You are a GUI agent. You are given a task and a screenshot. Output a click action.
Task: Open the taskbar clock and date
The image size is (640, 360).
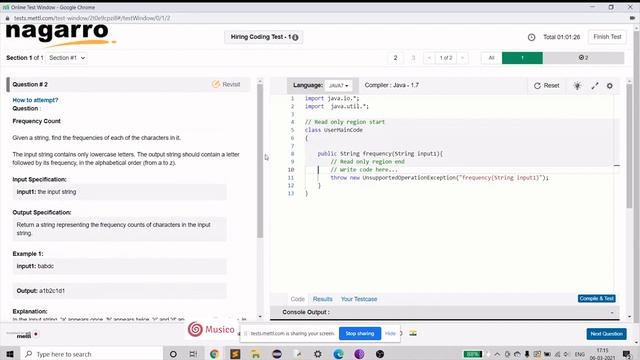click(602, 354)
